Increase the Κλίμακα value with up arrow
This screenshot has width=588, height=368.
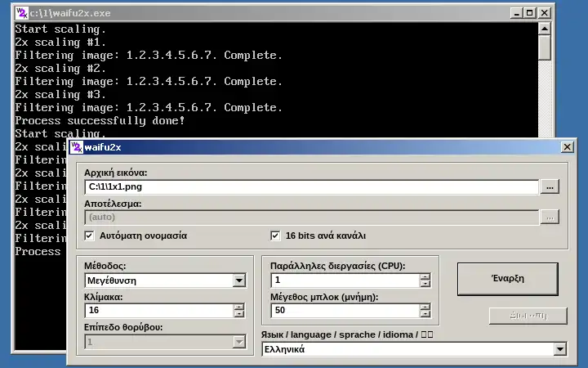(x=238, y=307)
